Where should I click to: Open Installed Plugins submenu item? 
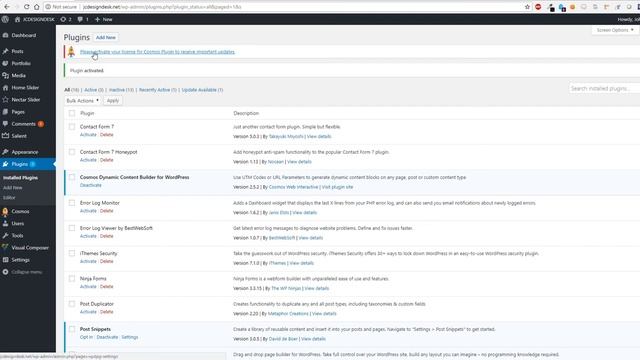20,178
